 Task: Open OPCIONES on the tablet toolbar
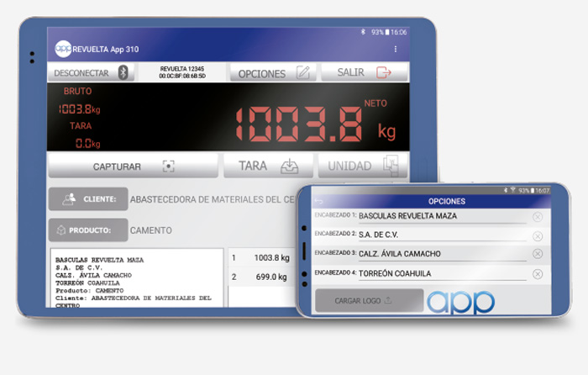pyautogui.click(x=273, y=72)
